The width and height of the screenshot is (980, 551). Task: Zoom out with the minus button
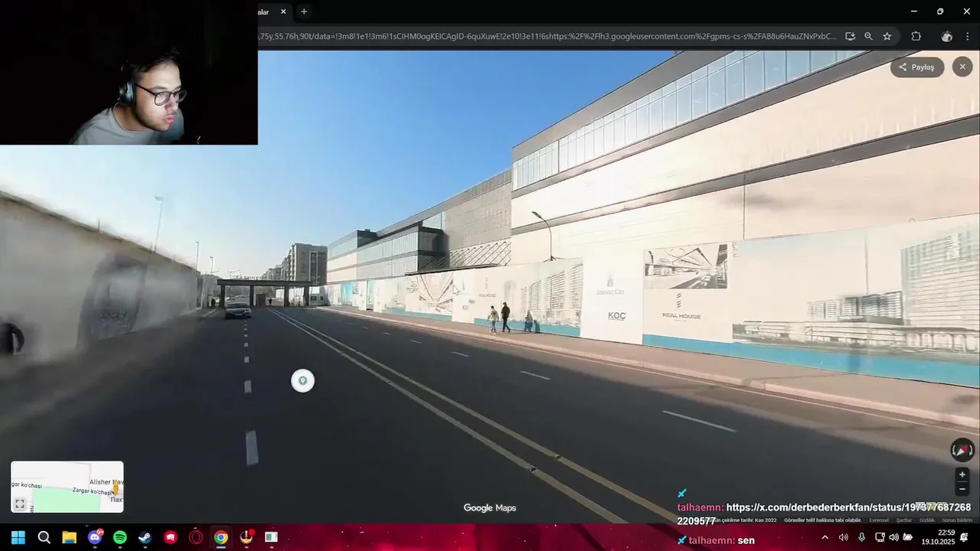pyautogui.click(x=962, y=489)
